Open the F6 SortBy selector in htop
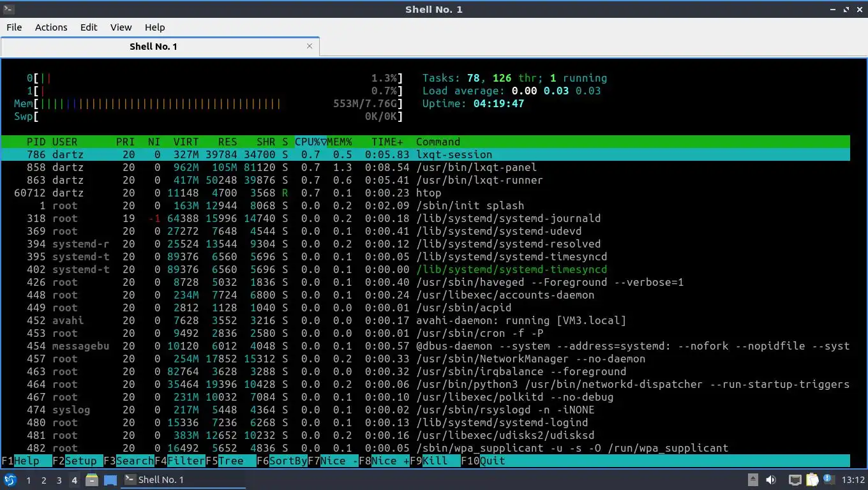868x490 pixels. (281, 461)
